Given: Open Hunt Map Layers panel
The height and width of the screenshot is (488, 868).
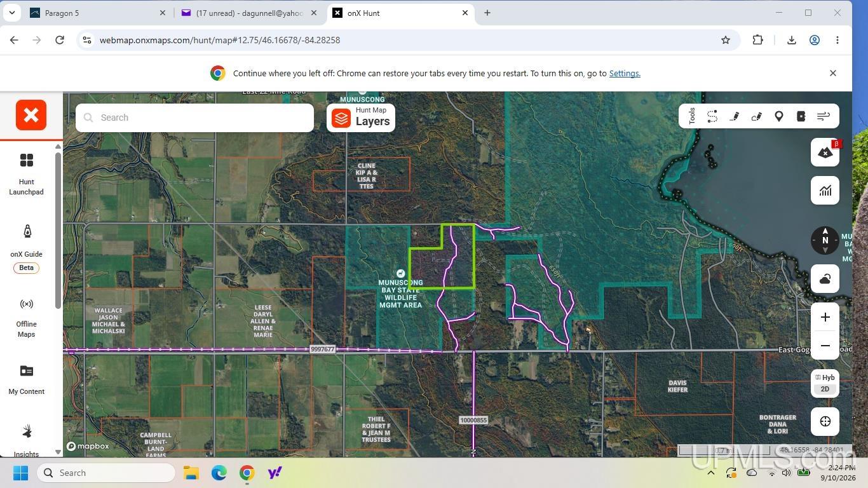Looking at the screenshot, I should click(x=361, y=118).
